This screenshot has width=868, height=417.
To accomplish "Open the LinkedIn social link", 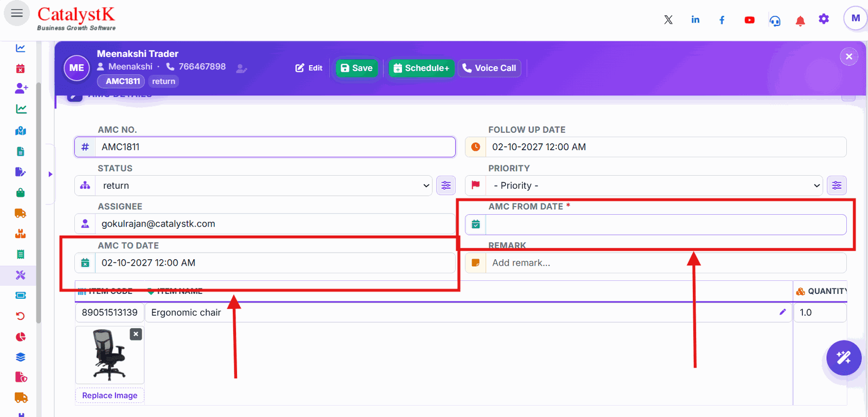I will (695, 20).
